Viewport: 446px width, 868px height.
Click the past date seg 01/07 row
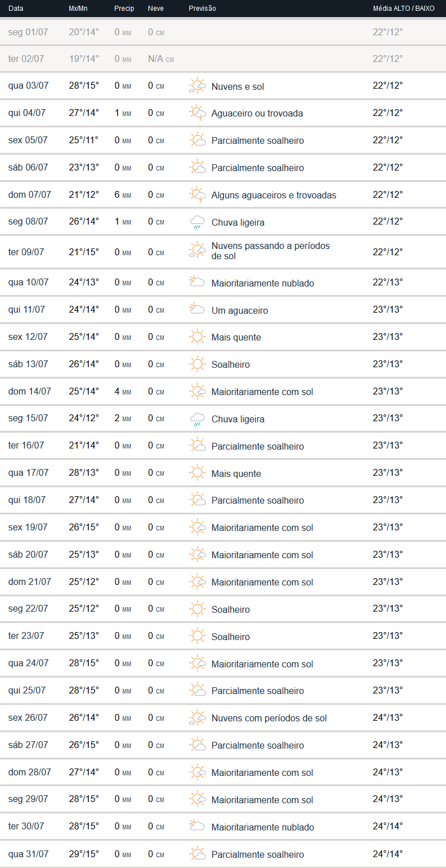(x=28, y=32)
